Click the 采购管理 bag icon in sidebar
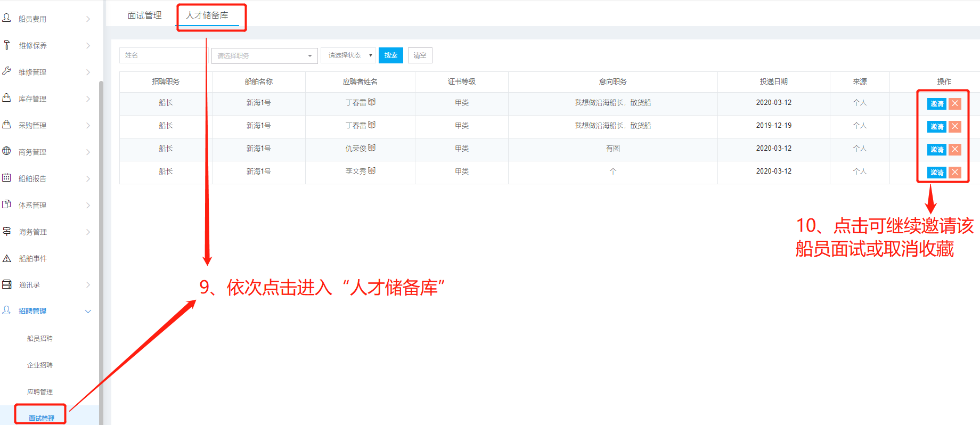 pos(6,124)
